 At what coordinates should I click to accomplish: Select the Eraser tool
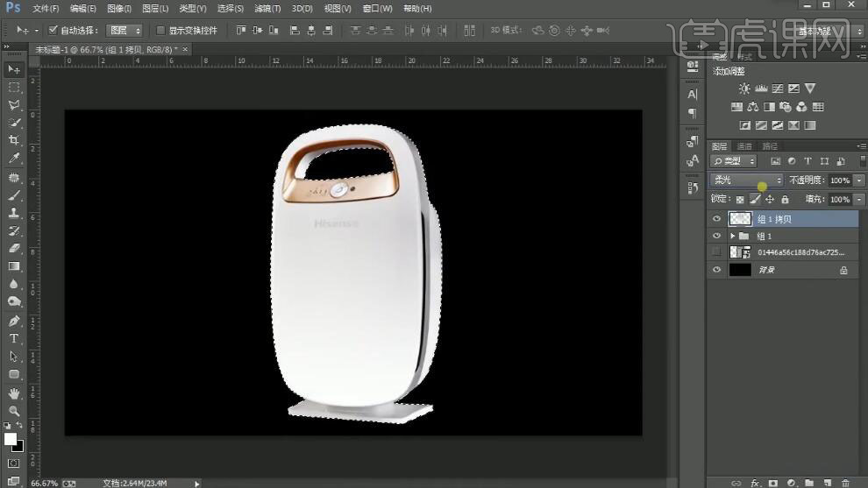[x=14, y=248]
